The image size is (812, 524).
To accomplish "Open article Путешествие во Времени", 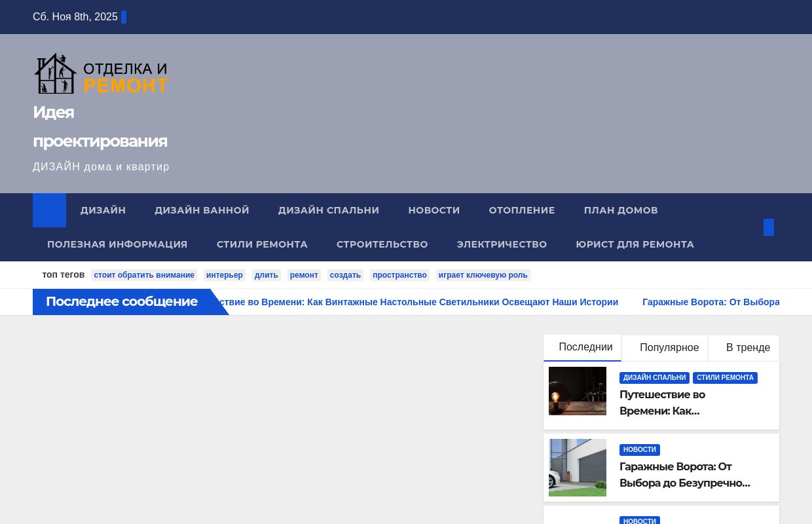I will [662, 403].
